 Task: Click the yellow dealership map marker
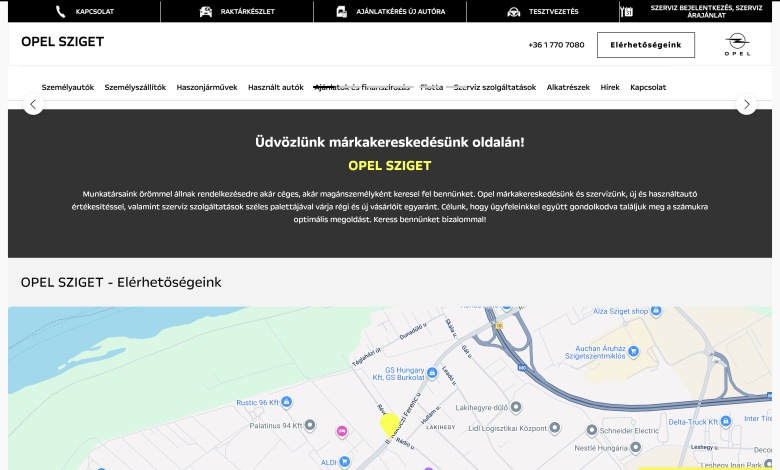pyautogui.click(x=389, y=425)
